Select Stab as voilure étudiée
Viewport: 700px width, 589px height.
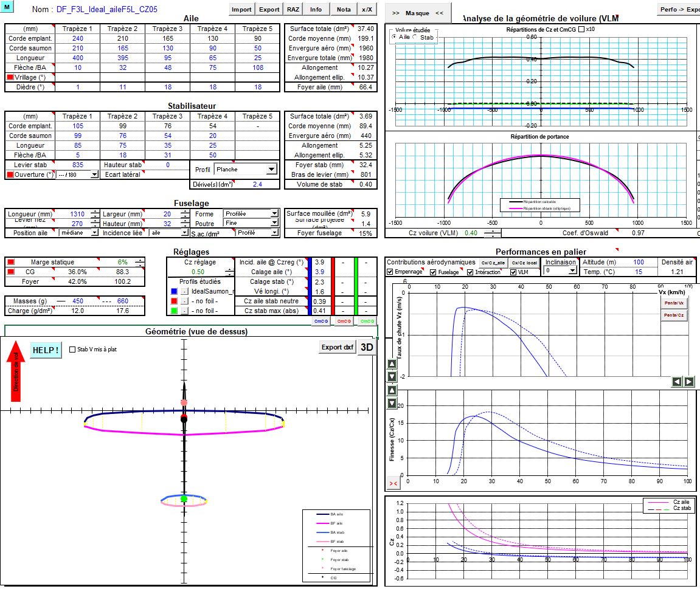coord(415,37)
